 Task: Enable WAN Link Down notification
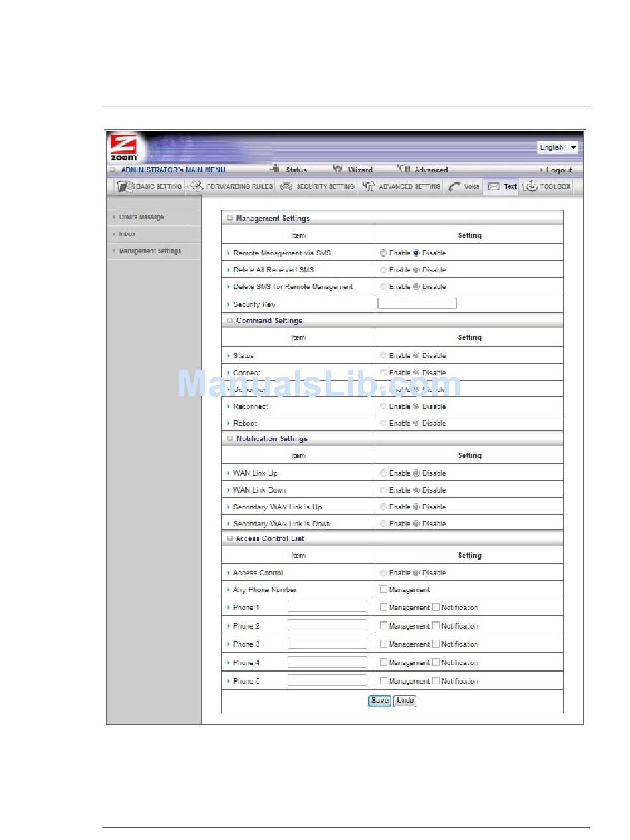[x=383, y=490]
